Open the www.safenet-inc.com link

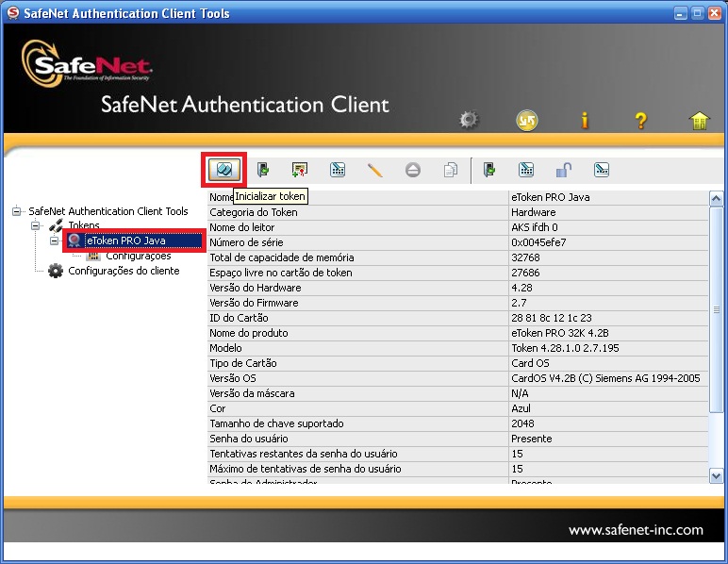point(636,530)
